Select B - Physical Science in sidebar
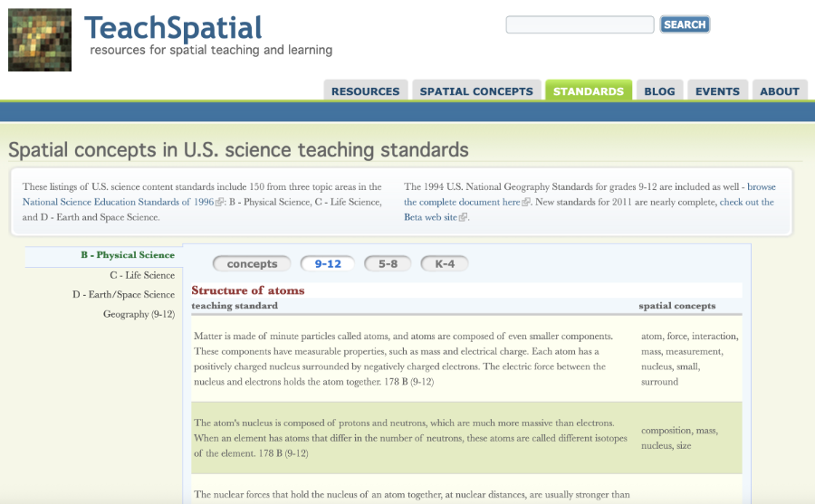 pos(127,255)
